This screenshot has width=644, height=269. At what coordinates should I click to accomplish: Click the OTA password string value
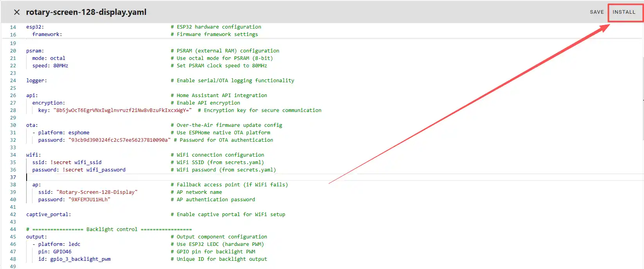pyautogui.click(x=119, y=140)
